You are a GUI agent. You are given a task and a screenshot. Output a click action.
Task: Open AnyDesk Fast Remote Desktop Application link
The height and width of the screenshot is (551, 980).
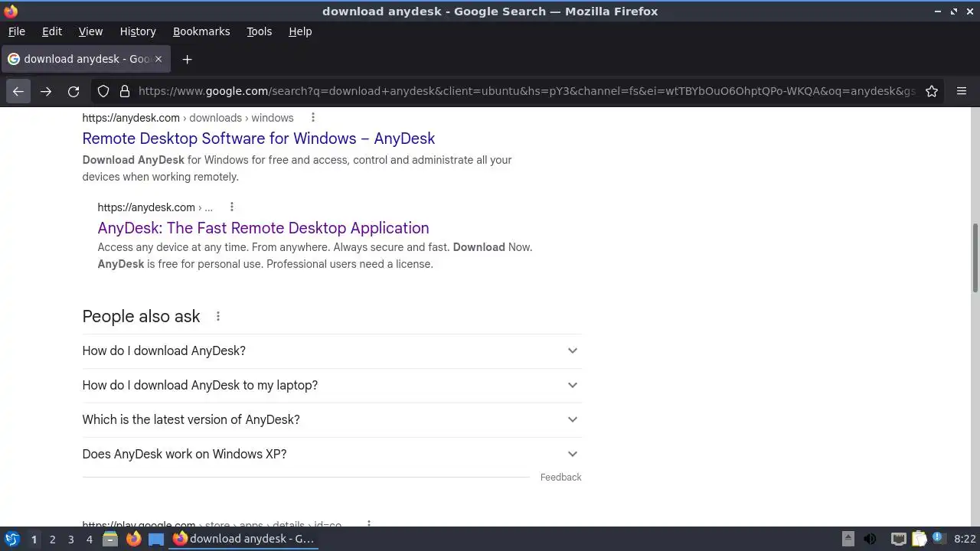263,228
